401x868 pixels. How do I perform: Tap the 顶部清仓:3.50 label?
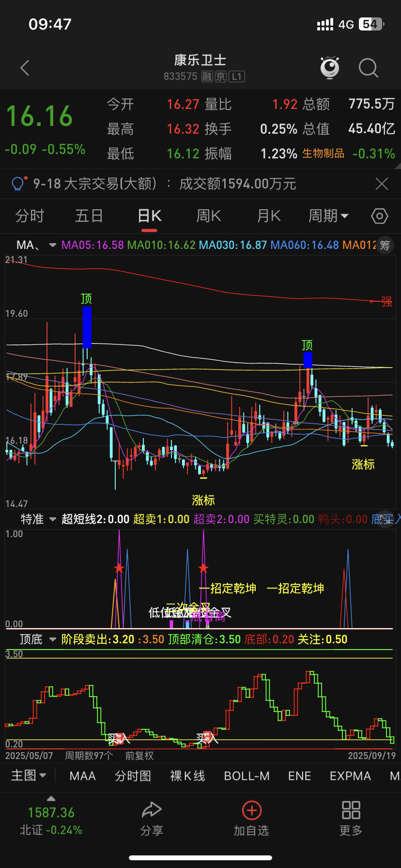[204, 639]
